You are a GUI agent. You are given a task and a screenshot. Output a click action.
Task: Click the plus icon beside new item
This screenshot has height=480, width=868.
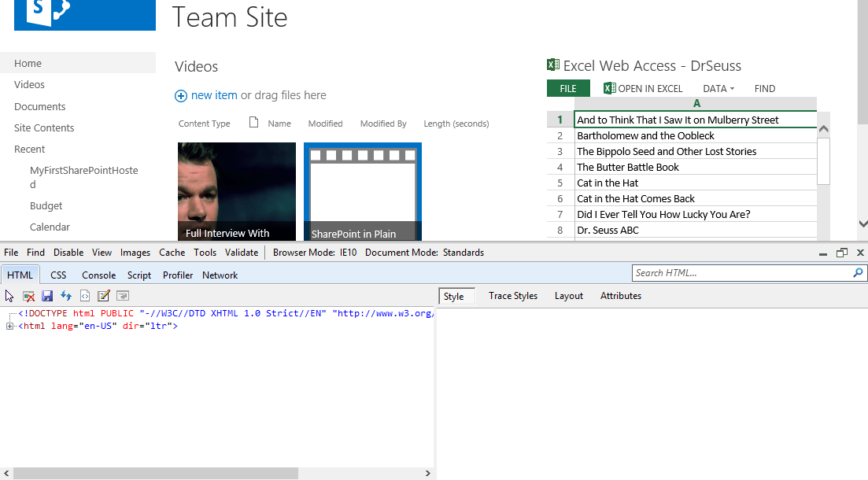(x=181, y=96)
